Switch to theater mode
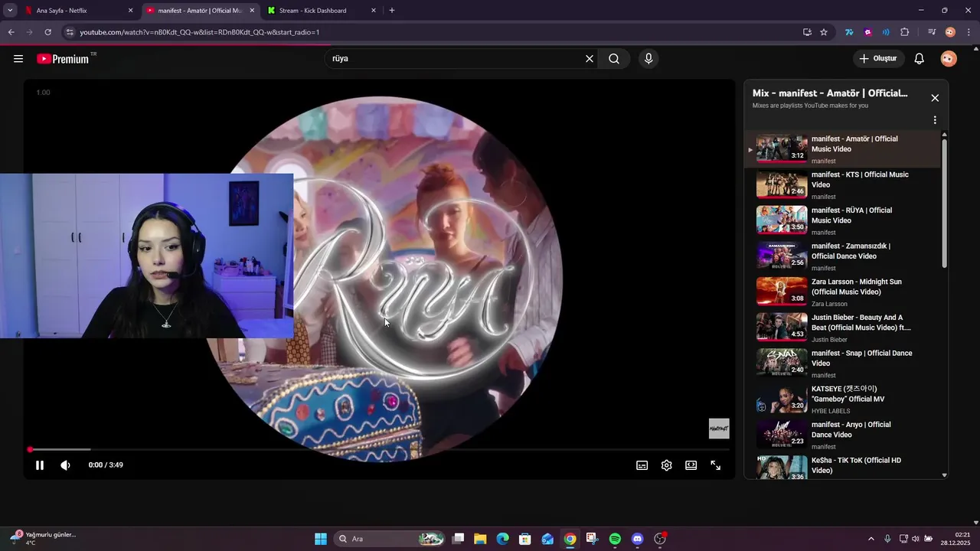Screen dimensions: 980x551 (x=691, y=465)
